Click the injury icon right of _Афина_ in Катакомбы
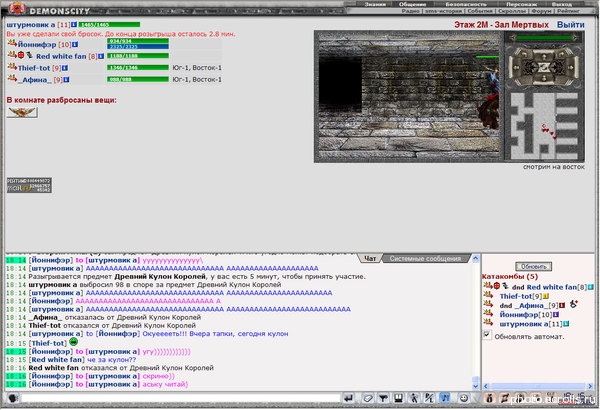600x410 pixels. pyautogui.click(x=573, y=304)
